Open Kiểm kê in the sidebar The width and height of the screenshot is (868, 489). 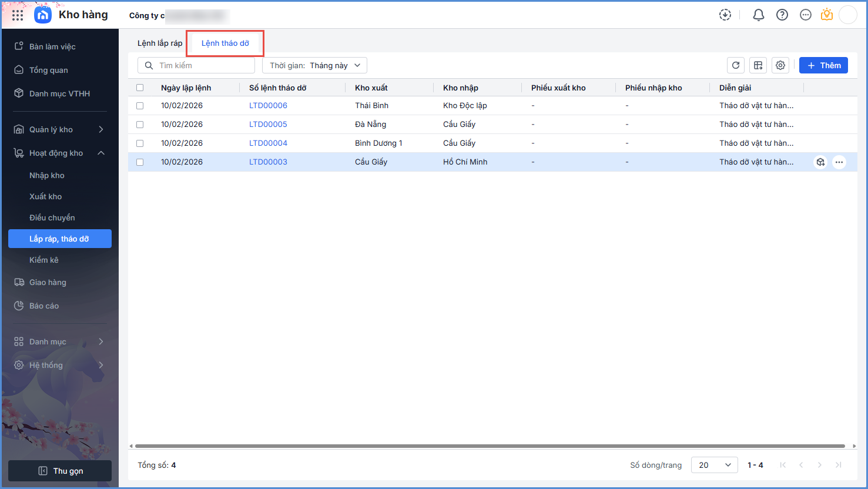[x=44, y=260]
